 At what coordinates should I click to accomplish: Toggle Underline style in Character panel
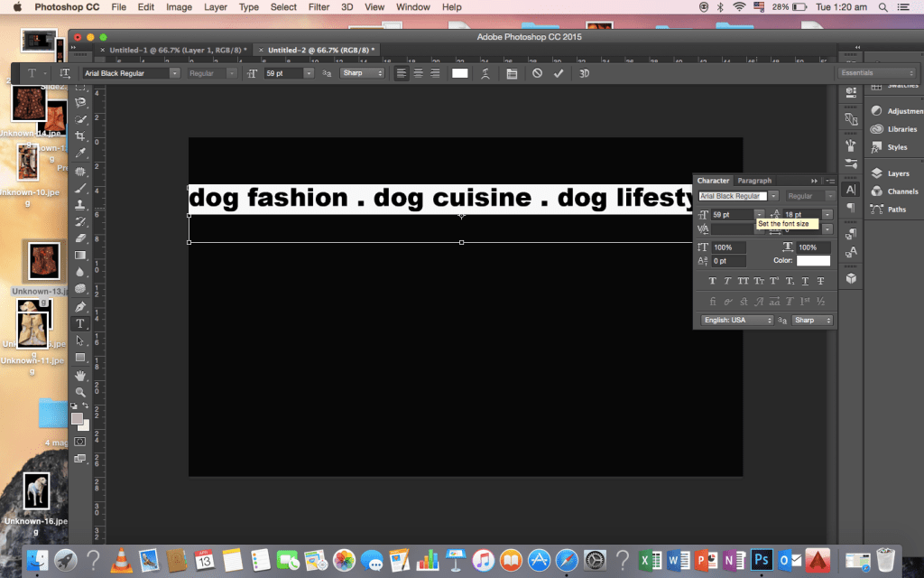(x=803, y=281)
